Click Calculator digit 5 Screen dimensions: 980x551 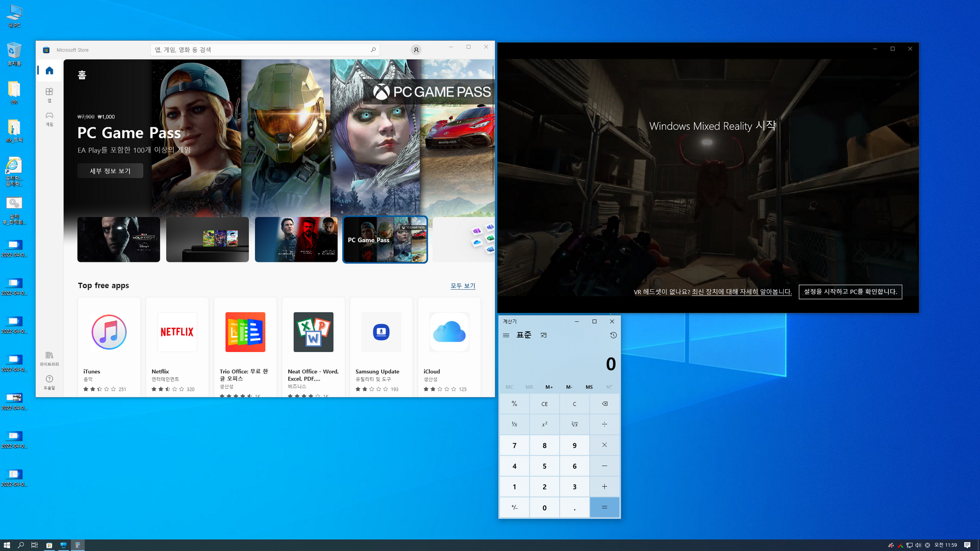coord(544,466)
